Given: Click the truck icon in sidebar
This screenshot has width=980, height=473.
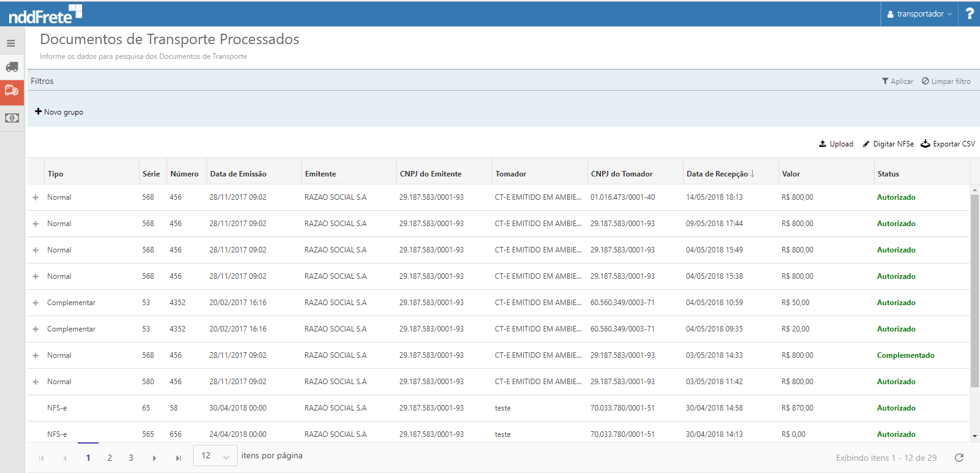Looking at the screenshot, I should coord(12,67).
